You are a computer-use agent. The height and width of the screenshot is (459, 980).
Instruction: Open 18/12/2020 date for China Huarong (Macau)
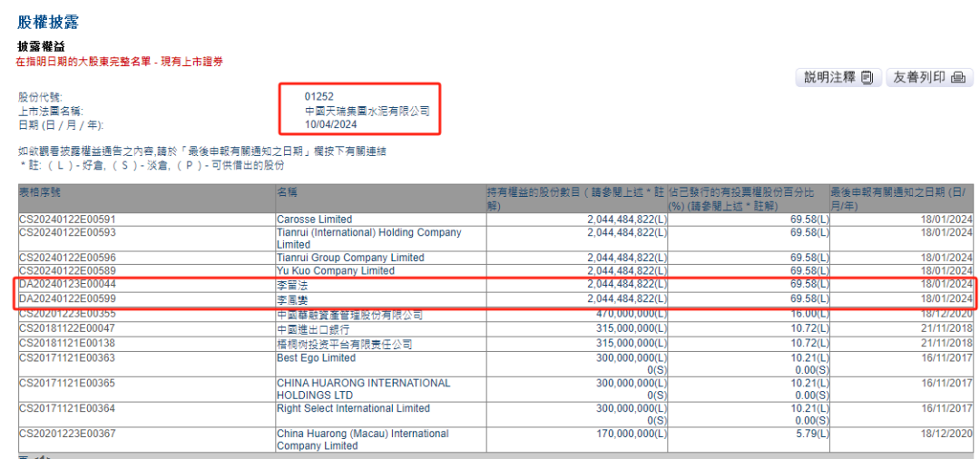click(x=946, y=434)
